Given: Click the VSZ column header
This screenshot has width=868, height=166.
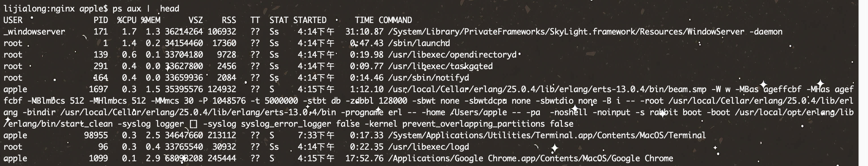Looking at the screenshot, I should coord(196,20).
